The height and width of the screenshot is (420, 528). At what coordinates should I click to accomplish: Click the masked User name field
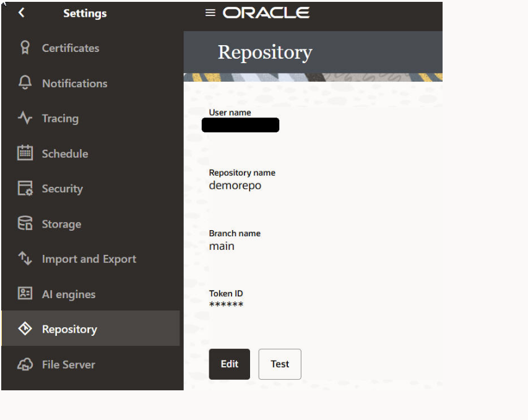(x=240, y=125)
